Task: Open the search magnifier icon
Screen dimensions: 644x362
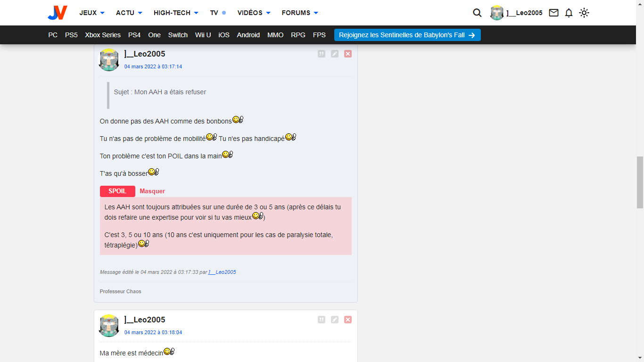Action: (477, 13)
